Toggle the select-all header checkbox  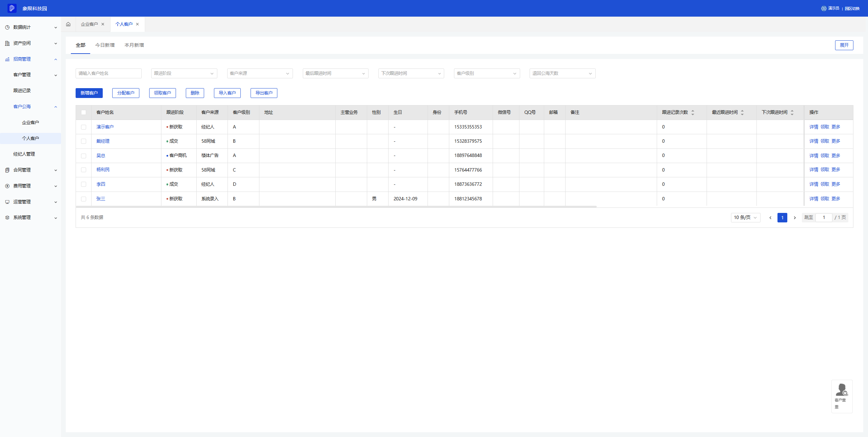click(83, 113)
